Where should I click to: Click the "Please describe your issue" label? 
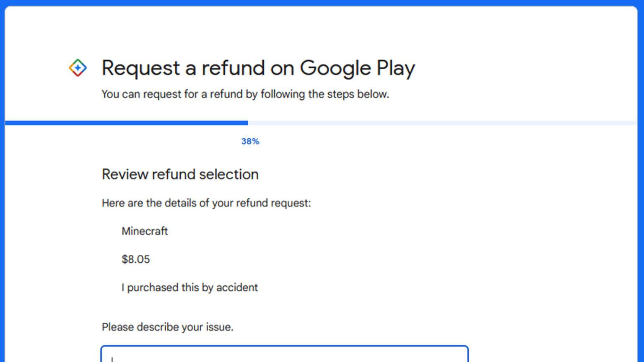coord(168,327)
